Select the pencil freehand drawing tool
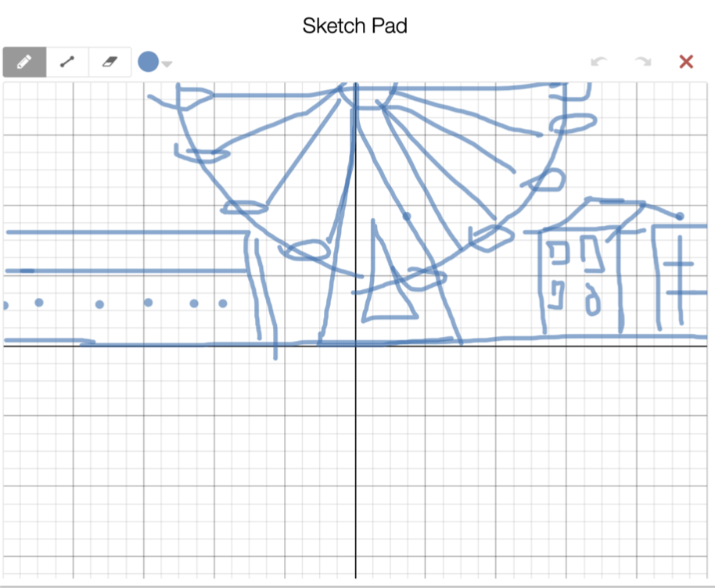The width and height of the screenshot is (715, 588). [24, 62]
